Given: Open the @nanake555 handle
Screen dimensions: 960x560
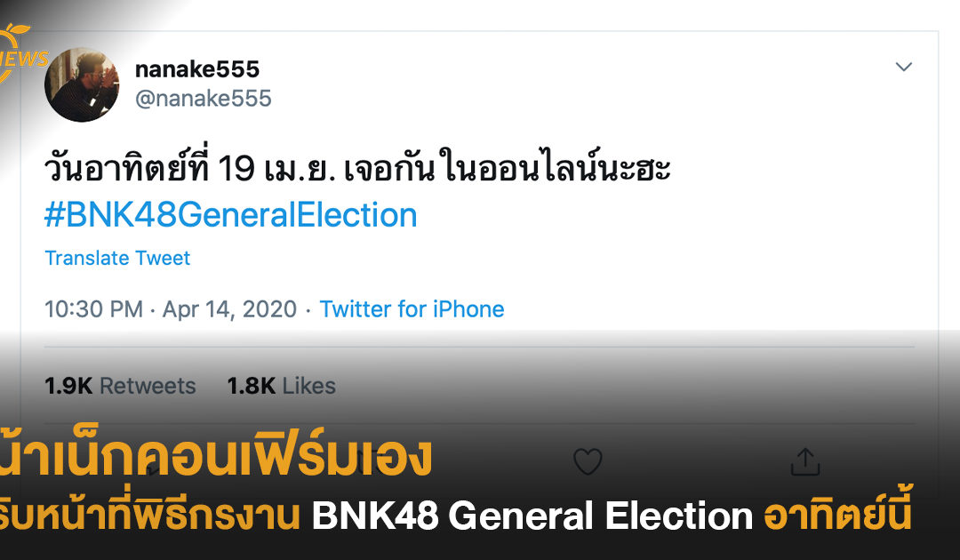Looking at the screenshot, I should [x=203, y=99].
